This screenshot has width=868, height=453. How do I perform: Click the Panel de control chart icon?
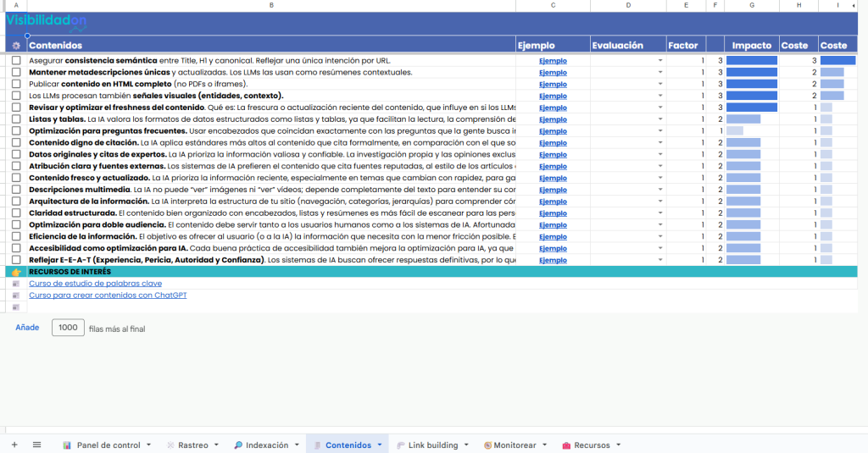pyautogui.click(x=67, y=445)
